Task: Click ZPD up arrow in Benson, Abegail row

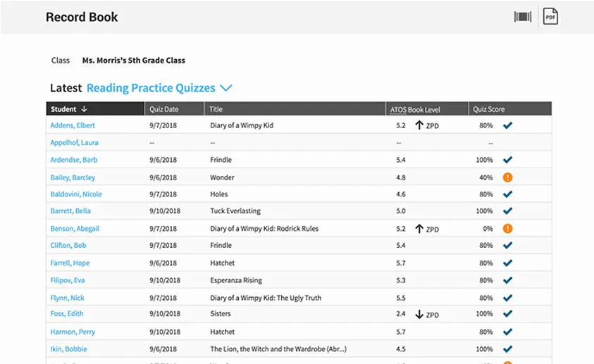Action: coord(419,229)
